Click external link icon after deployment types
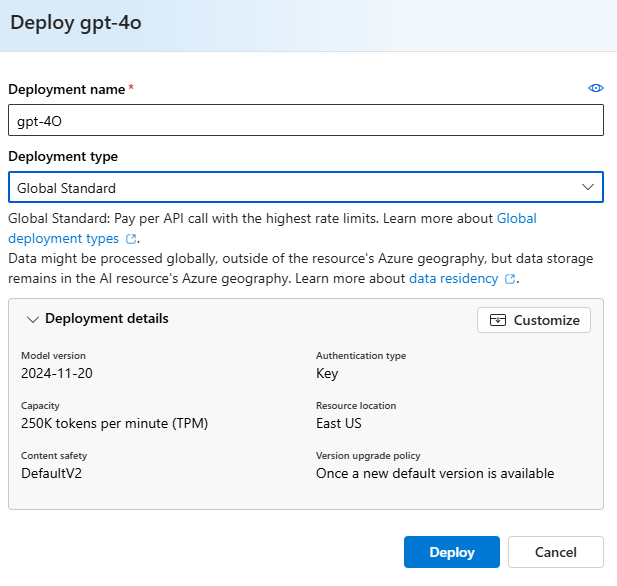 131,239
